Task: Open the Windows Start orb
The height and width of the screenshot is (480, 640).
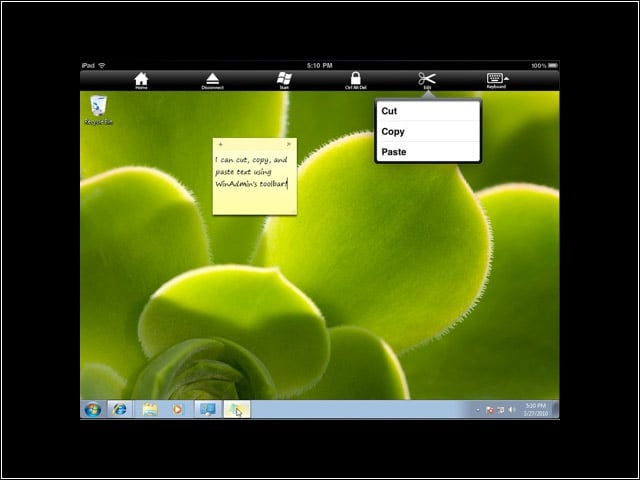Action: (93, 409)
